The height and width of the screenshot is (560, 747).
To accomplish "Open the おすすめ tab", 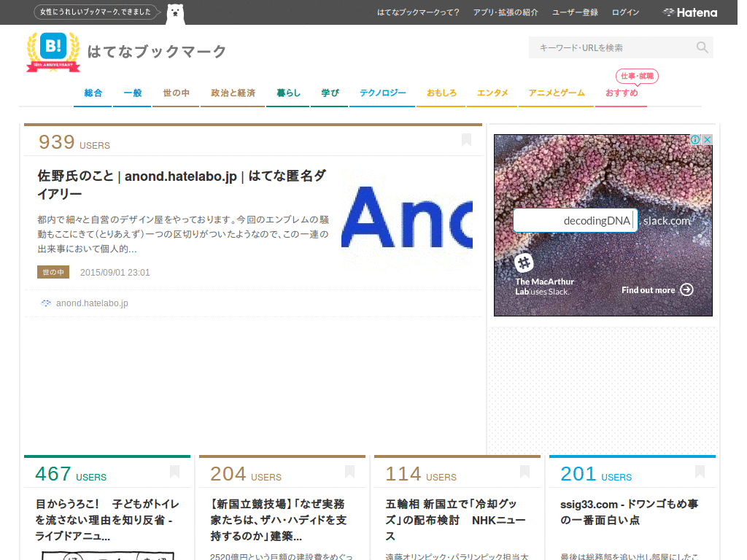I will tap(622, 93).
